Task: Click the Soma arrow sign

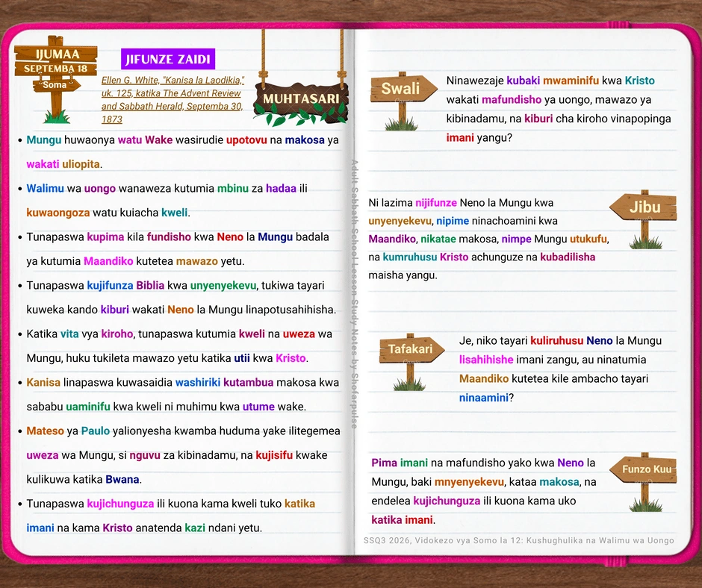Action: click(57, 84)
